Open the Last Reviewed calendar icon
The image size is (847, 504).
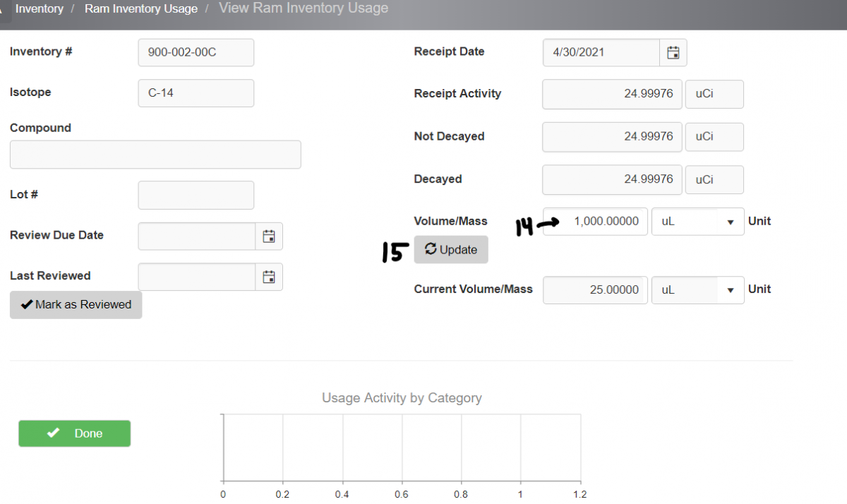(268, 277)
